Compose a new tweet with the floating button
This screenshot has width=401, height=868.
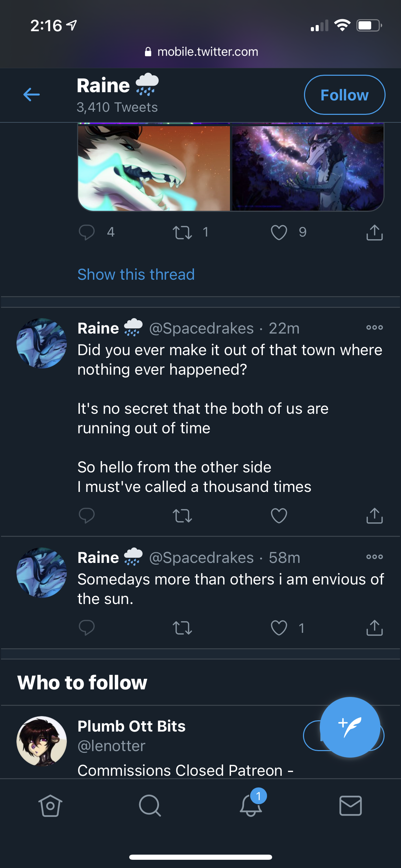(350, 727)
